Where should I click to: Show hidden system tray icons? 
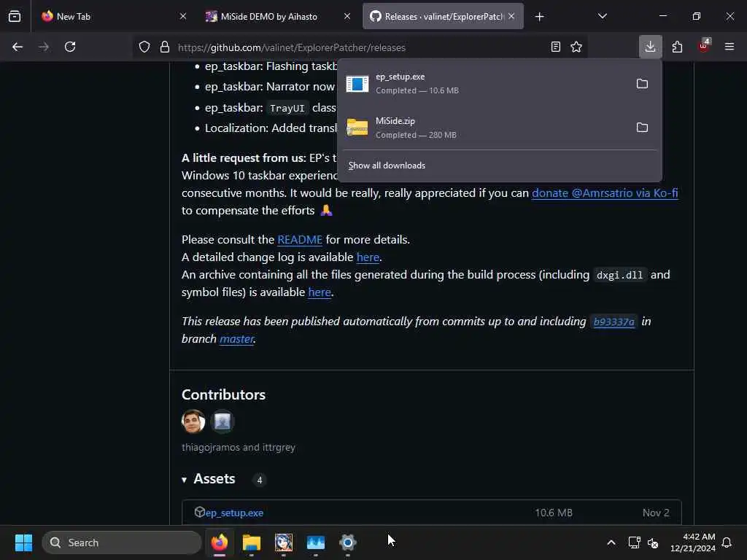611,542
